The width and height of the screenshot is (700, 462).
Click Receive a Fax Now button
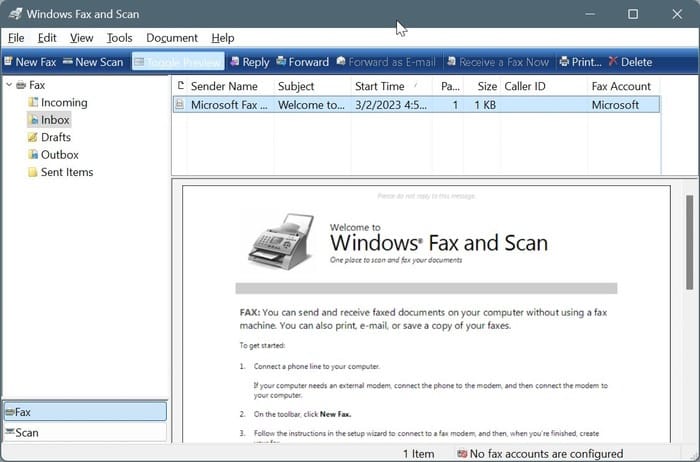(498, 62)
